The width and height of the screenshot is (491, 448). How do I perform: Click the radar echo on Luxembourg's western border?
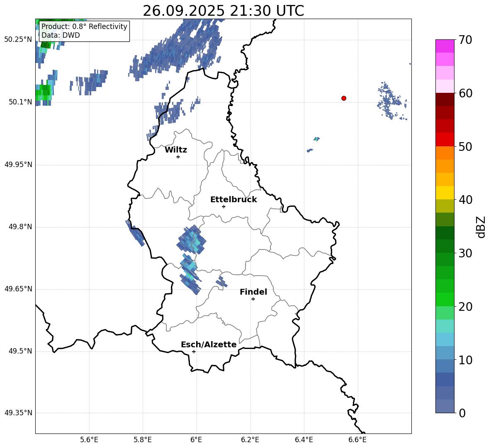tap(135, 232)
